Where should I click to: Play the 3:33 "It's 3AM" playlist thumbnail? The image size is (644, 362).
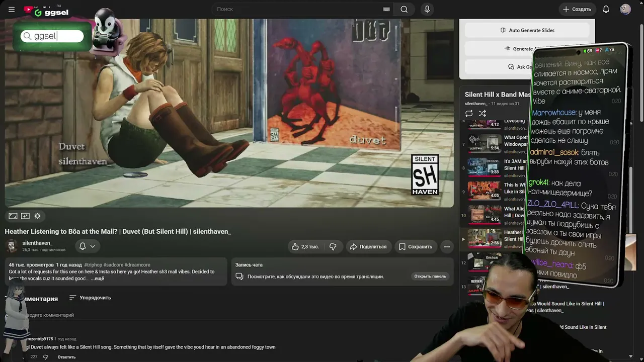click(485, 166)
